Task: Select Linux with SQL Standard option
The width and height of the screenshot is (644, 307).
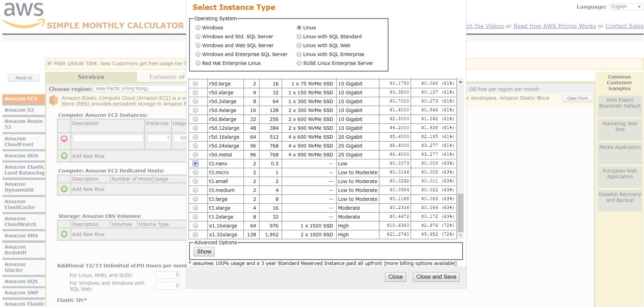Action: tap(299, 37)
